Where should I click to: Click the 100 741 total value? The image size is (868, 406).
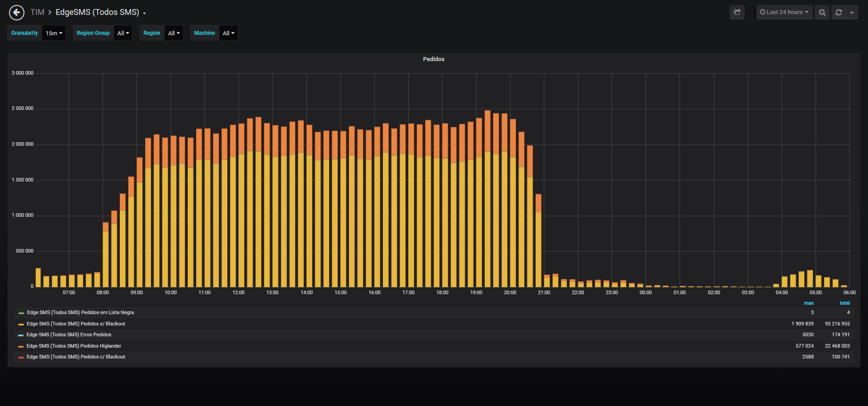[840, 357]
